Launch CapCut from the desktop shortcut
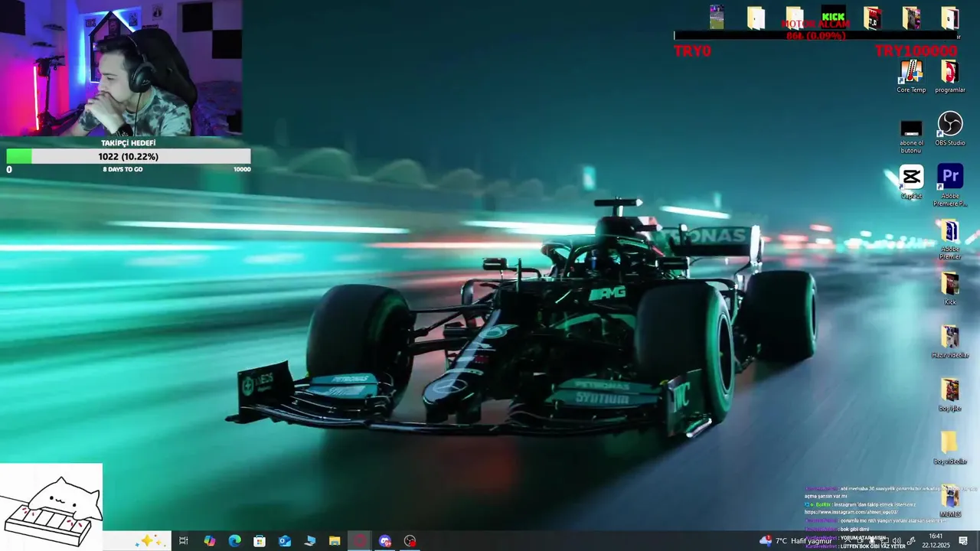This screenshot has width=980, height=551. coord(911,181)
